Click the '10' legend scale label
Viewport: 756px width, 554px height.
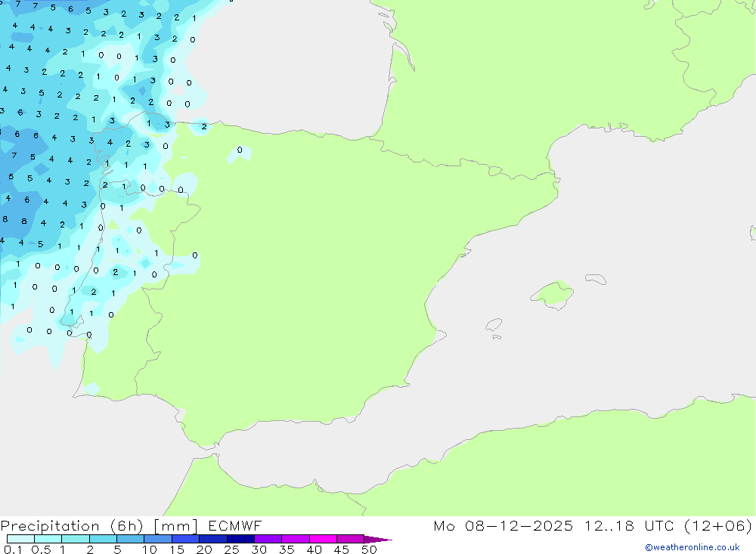150,549
